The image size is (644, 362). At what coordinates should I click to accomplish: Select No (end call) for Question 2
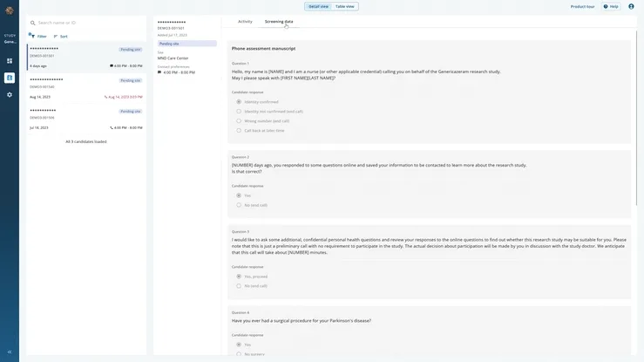tap(239, 205)
